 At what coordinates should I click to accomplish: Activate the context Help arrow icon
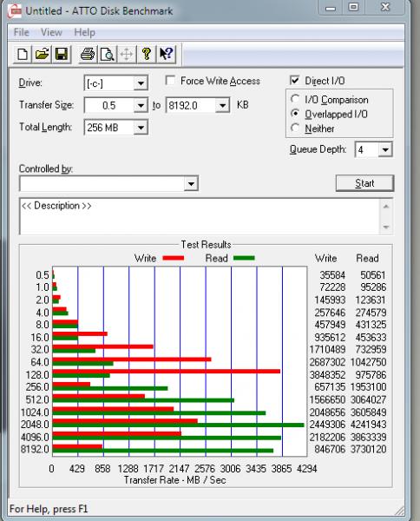(x=166, y=54)
